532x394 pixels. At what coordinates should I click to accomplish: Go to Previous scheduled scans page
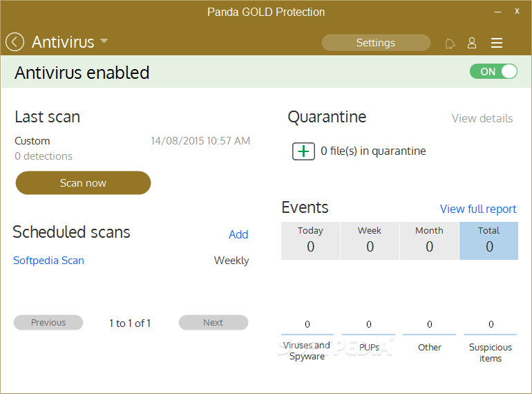(x=48, y=322)
